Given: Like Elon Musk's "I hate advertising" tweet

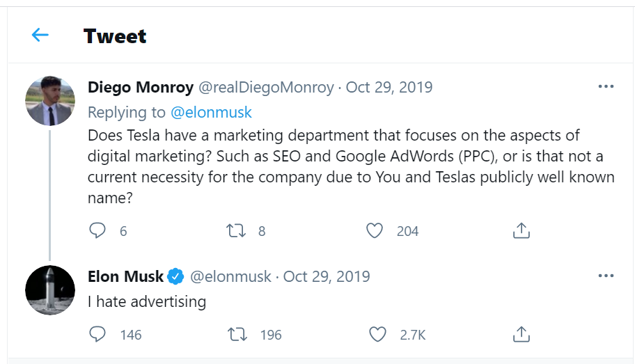Looking at the screenshot, I should pyautogui.click(x=377, y=335).
